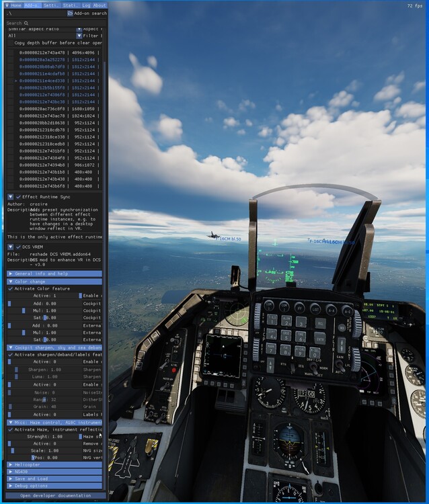Click the Luma: 1.00 slider
Image resolution: width=429 pixels, height=504 pixels.
(x=44, y=377)
